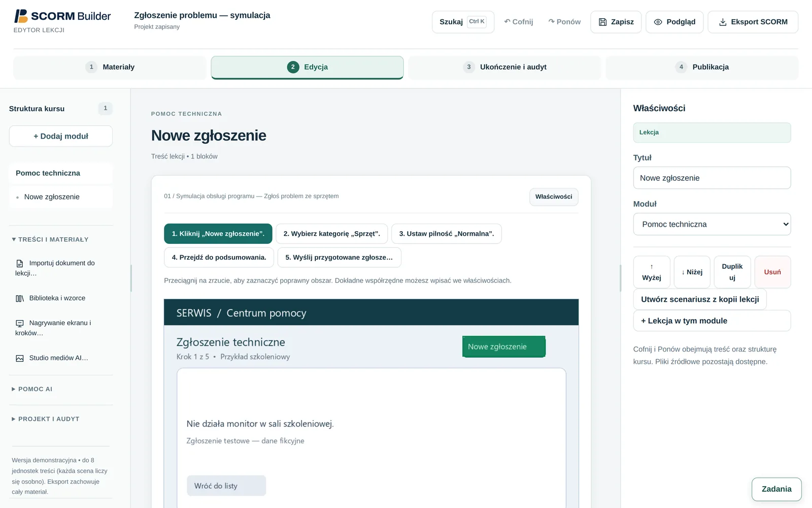Click the SCORM Builder logo icon

tap(21, 16)
